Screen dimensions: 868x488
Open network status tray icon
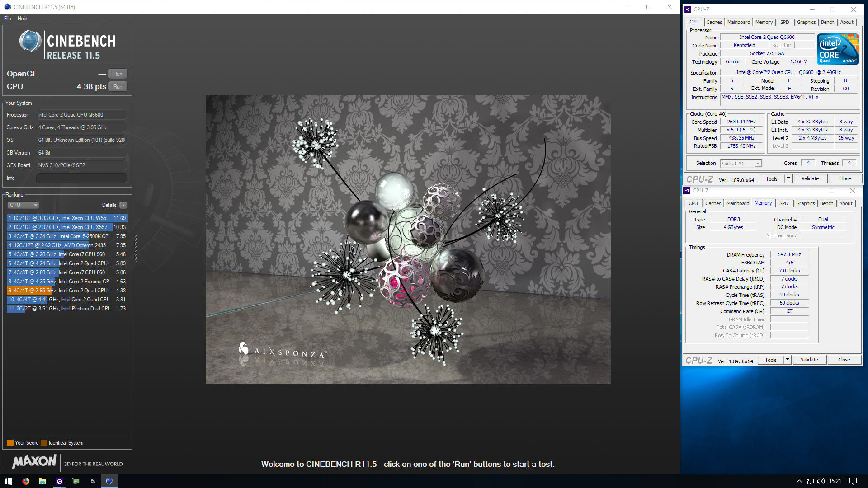(810, 481)
